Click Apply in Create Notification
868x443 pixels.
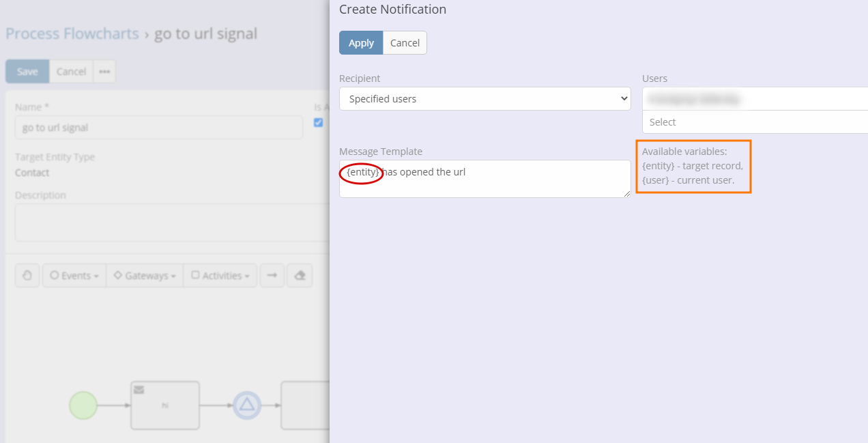361,43
